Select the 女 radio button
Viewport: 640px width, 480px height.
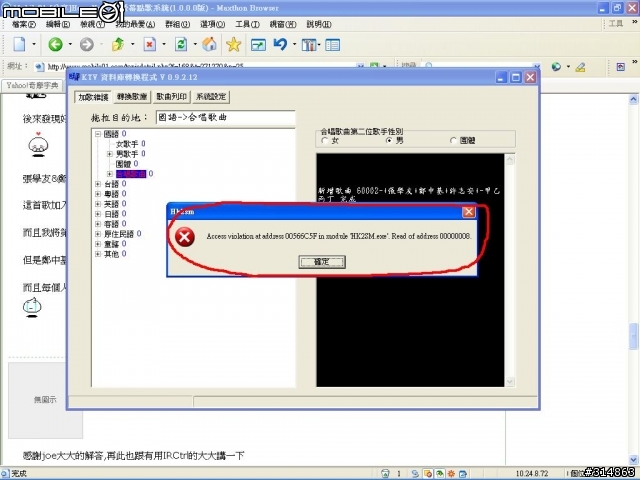click(x=325, y=140)
